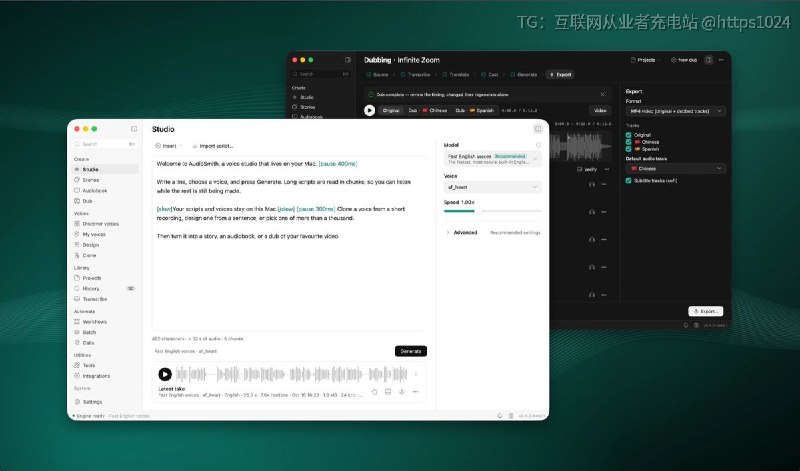Toggle the Dubbing window sidebar icon
The image size is (800, 471).
pyautogui.click(x=348, y=60)
